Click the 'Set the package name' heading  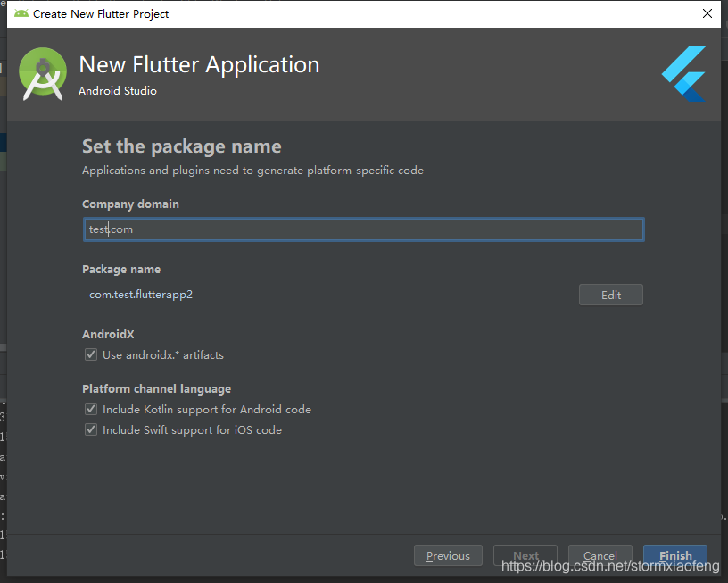[181, 146]
